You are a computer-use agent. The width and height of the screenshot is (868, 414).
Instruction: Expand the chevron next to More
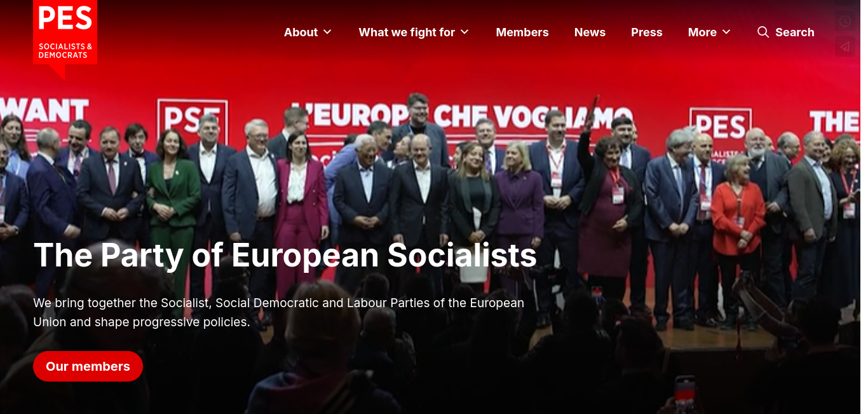(x=726, y=32)
